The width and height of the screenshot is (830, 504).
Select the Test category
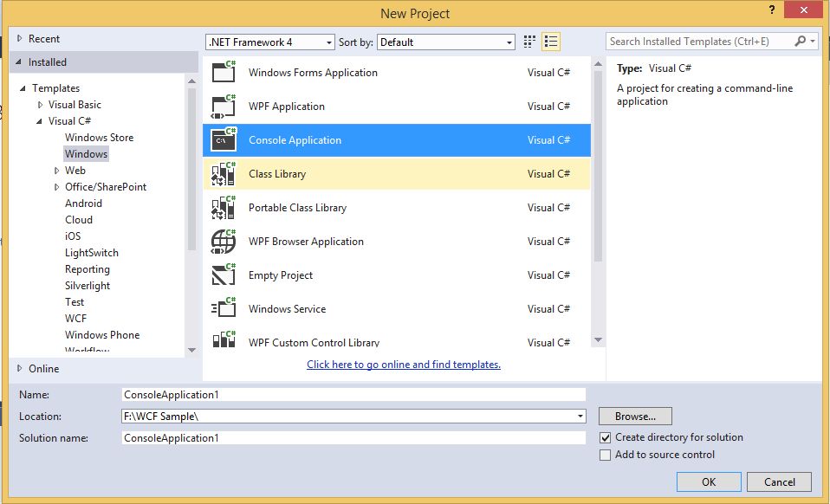75,302
